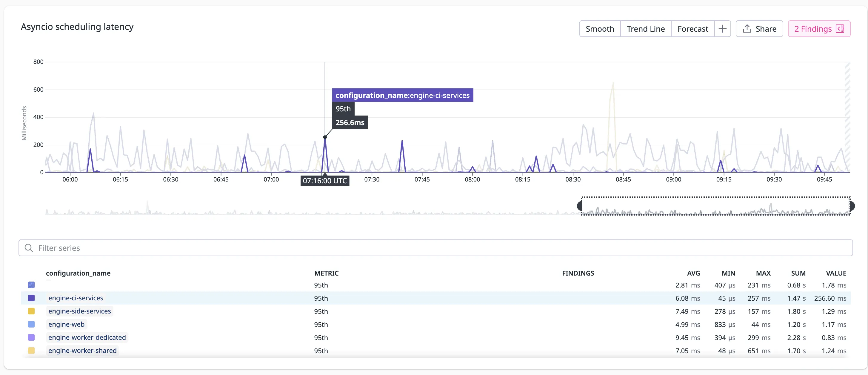Click the configuration_name column header
This screenshot has height=375, width=868.
[78, 273]
